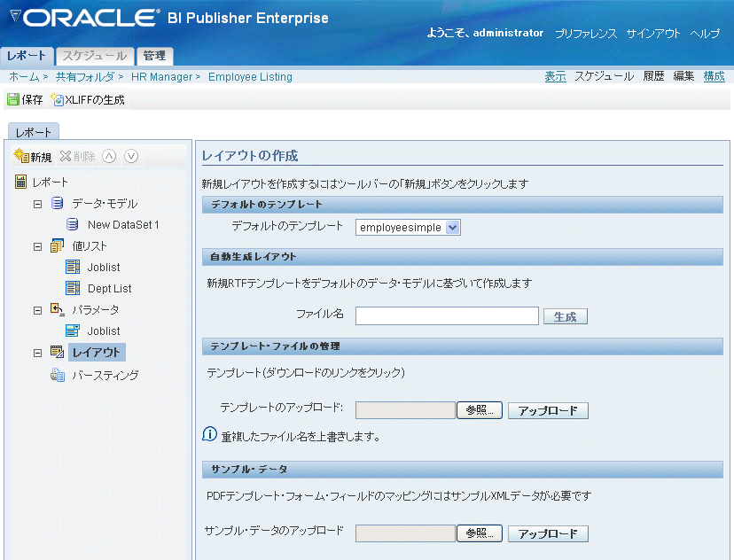The image size is (734, 560).
Task: Open the 構成 configuration link
Action: (x=714, y=76)
